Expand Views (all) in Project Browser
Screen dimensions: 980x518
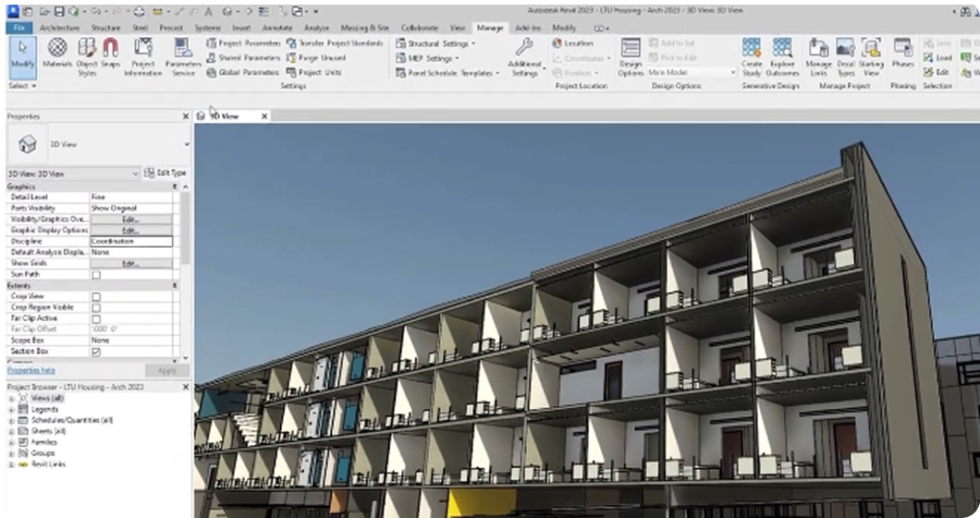11,399
